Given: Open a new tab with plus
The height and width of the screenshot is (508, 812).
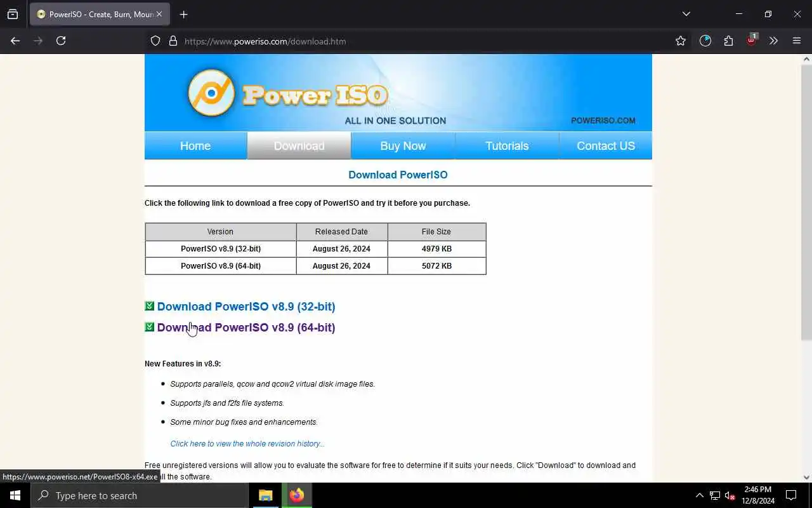Looking at the screenshot, I should point(183,14).
